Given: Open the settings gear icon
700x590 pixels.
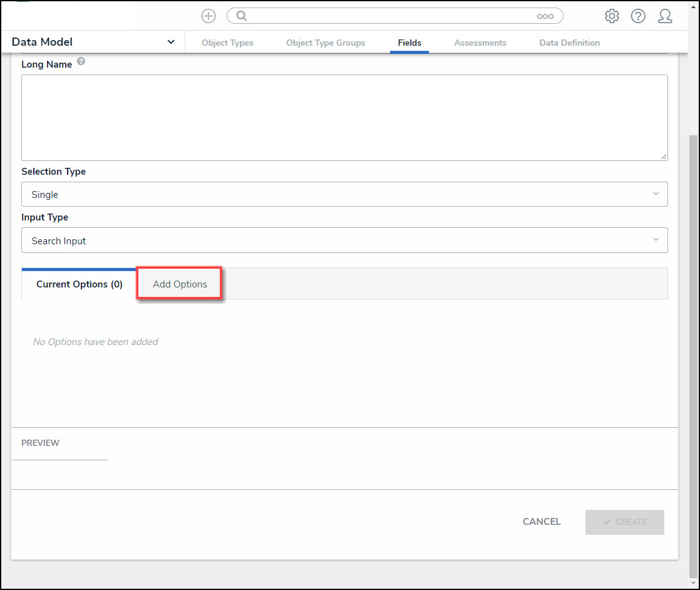Looking at the screenshot, I should click(x=612, y=16).
